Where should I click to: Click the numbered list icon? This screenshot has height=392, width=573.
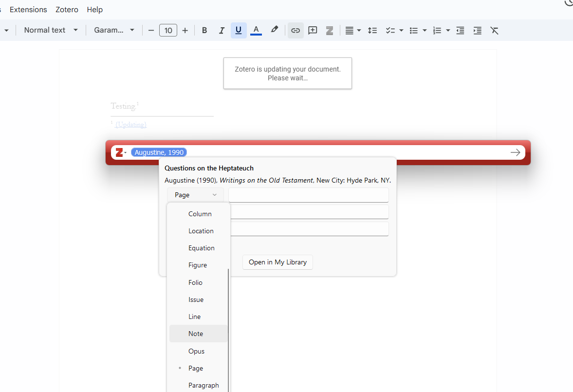(x=437, y=30)
